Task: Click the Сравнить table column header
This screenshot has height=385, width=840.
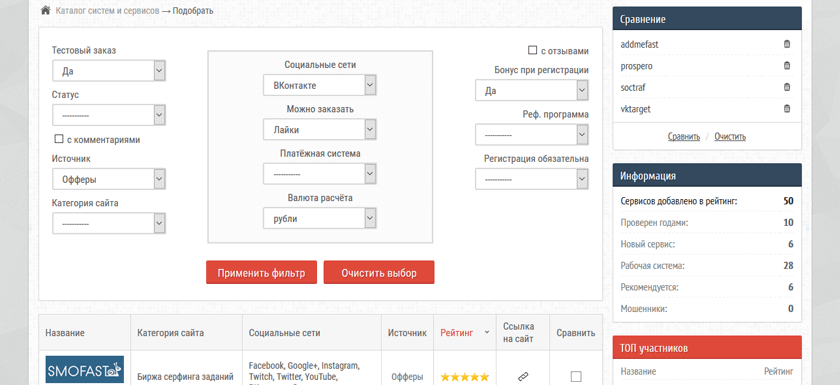Action: tap(576, 333)
